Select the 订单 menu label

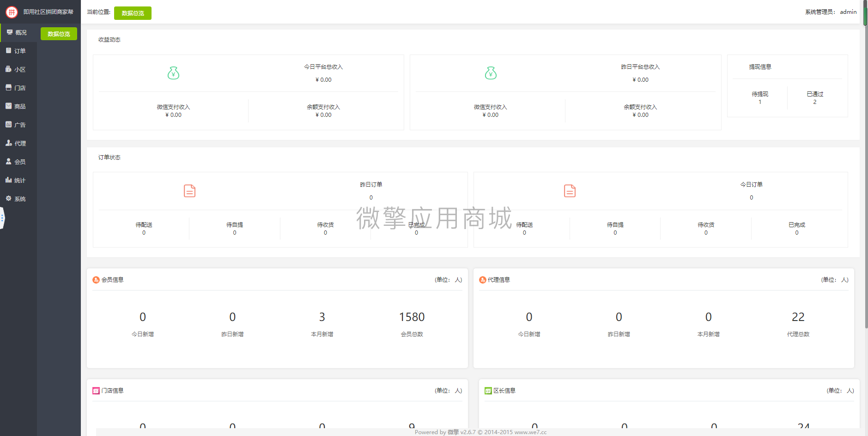pyautogui.click(x=20, y=51)
